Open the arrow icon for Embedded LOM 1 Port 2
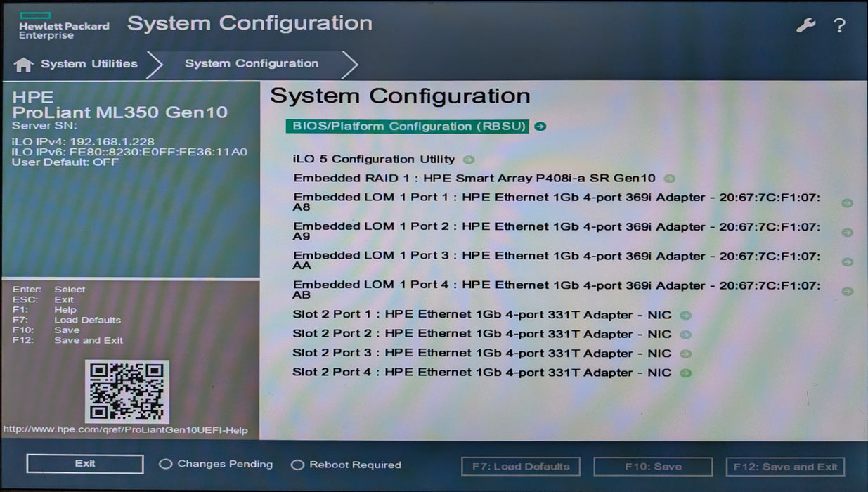The height and width of the screenshot is (492, 868). click(847, 233)
